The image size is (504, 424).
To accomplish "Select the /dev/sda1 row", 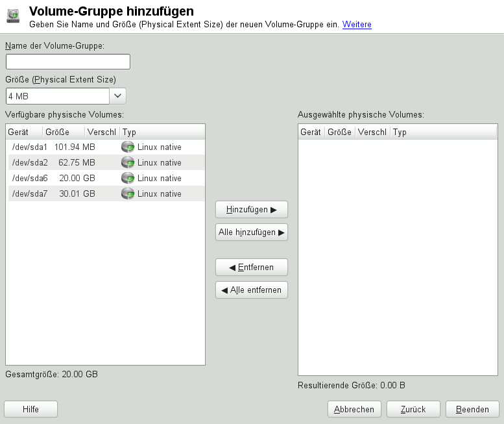I will (106, 147).
